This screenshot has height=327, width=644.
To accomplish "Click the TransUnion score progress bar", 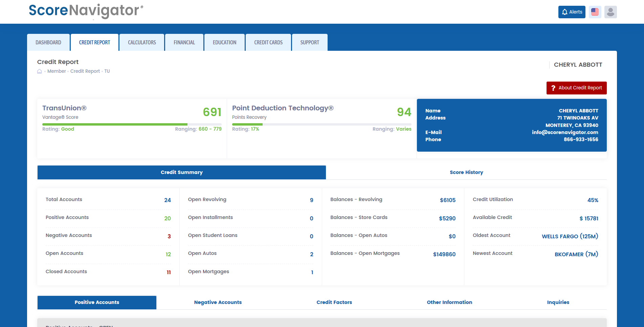I will click(x=132, y=124).
